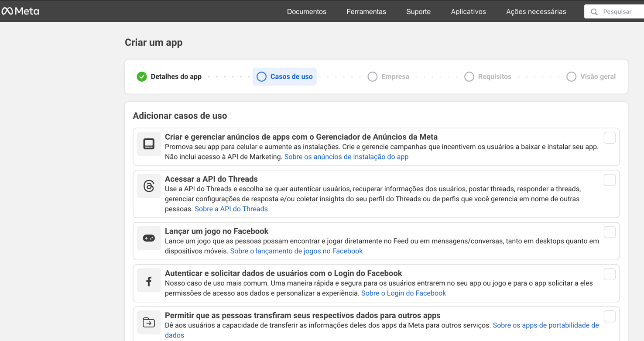This screenshot has width=644, height=341.
Task: Click into the Pesquisar search field
Action: click(620, 12)
